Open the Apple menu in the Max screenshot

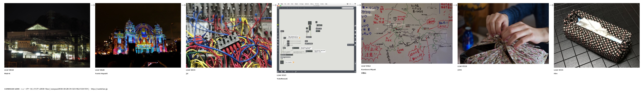click(x=279, y=4)
